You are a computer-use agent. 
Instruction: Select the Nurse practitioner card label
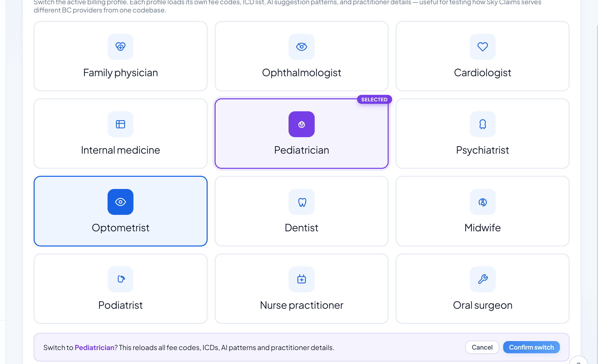pyautogui.click(x=301, y=305)
